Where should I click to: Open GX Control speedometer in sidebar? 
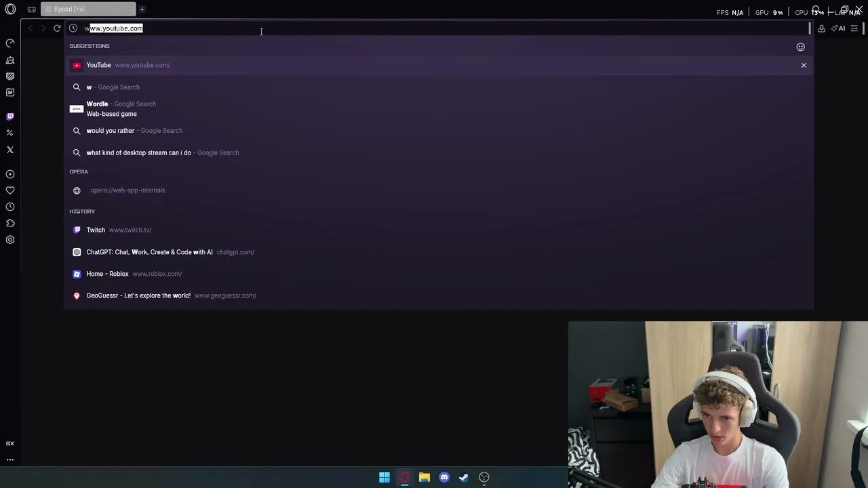pyautogui.click(x=10, y=43)
